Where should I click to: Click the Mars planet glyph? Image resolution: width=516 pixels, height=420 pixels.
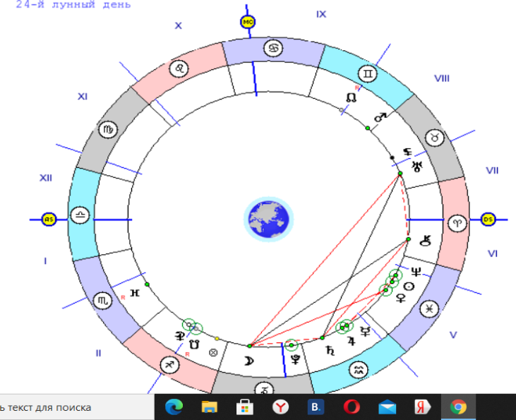(380, 116)
